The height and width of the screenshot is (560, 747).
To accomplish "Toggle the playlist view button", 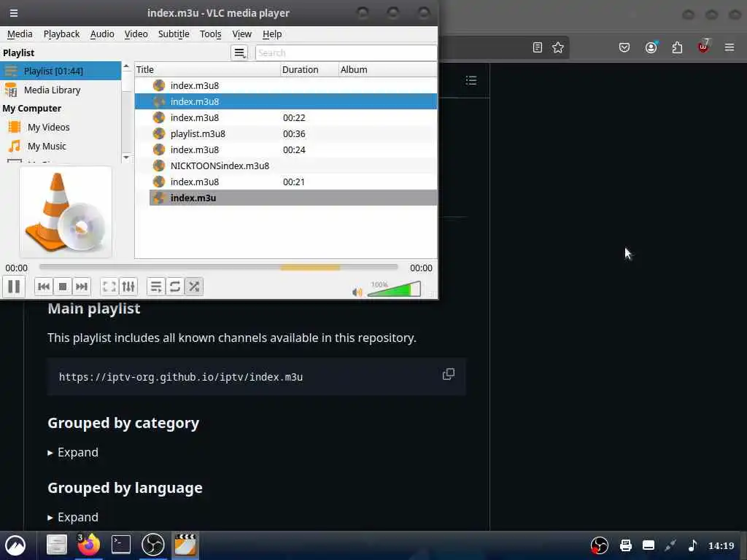I will tap(156, 287).
